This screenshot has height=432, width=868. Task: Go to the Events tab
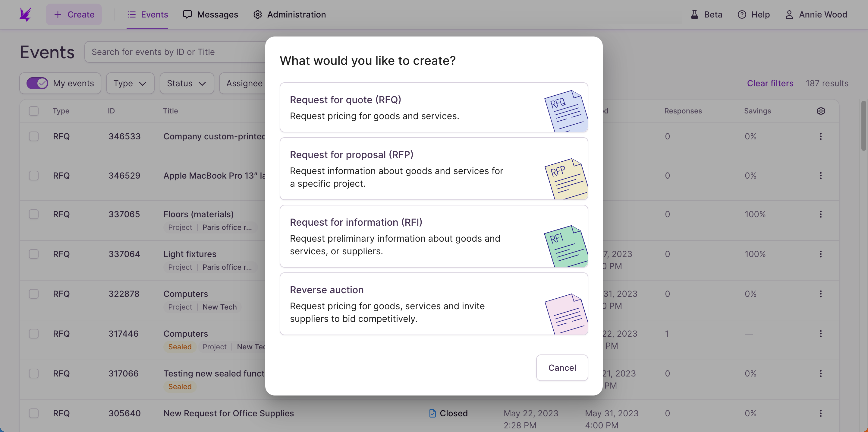click(147, 14)
